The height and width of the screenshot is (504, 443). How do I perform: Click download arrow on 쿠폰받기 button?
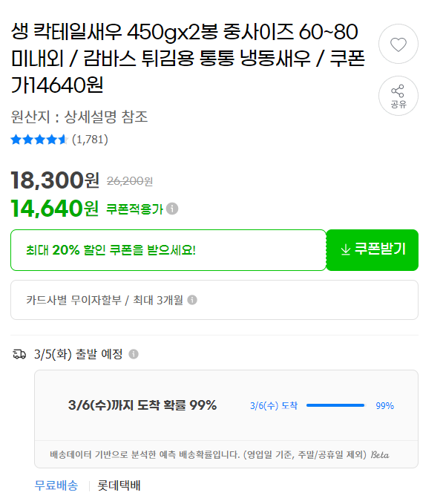[345, 249]
